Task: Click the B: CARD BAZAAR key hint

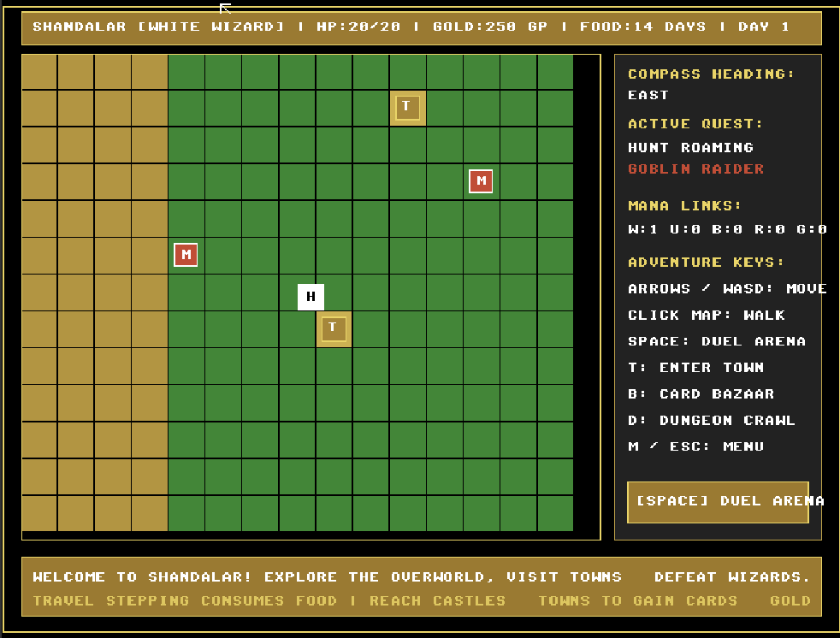Action: click(x=701, y=394)
